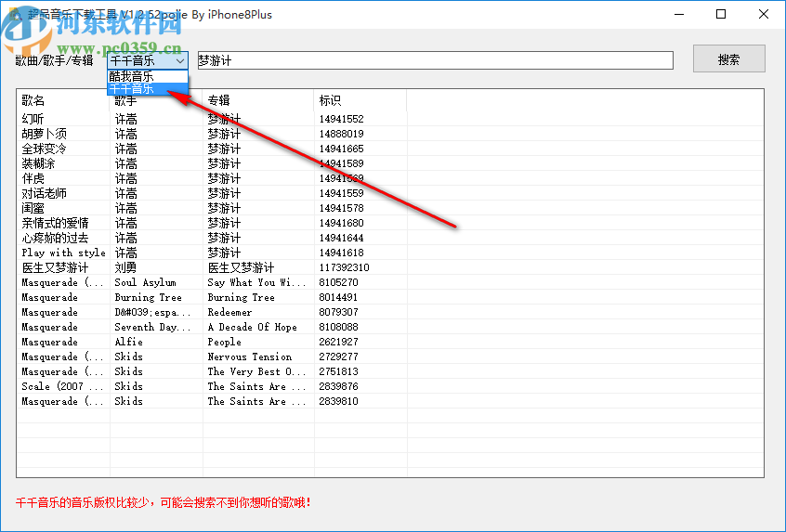Click the artist Alfie
The height and width of the screenshot is (532, 786).
[129, 342]
